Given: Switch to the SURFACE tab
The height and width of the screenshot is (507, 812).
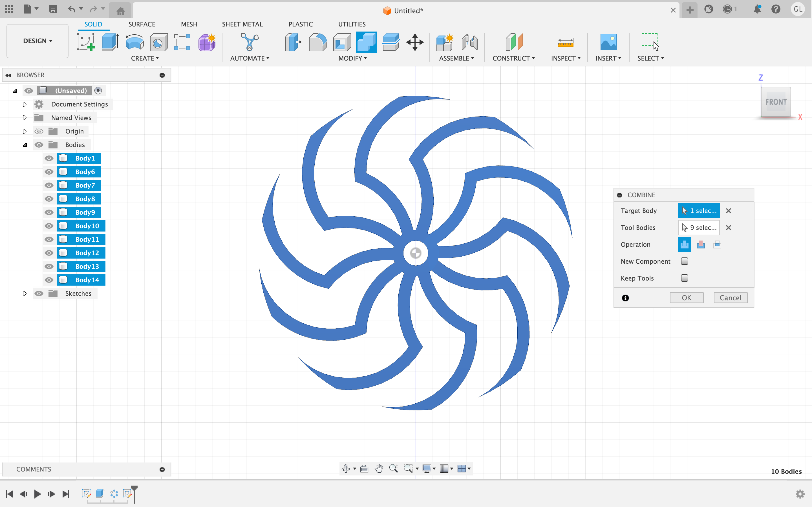Looking at the screenshot, I should [142, 24].
